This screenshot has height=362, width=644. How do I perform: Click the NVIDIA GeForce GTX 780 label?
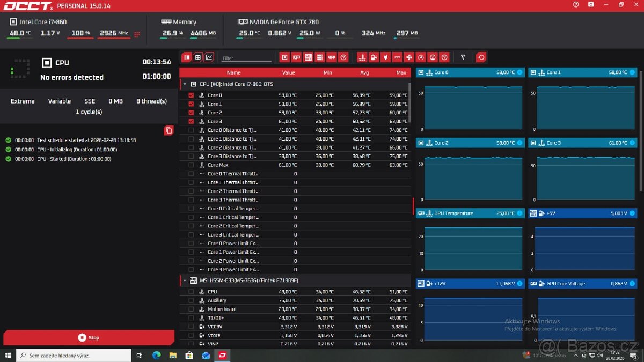click(284, 22)
